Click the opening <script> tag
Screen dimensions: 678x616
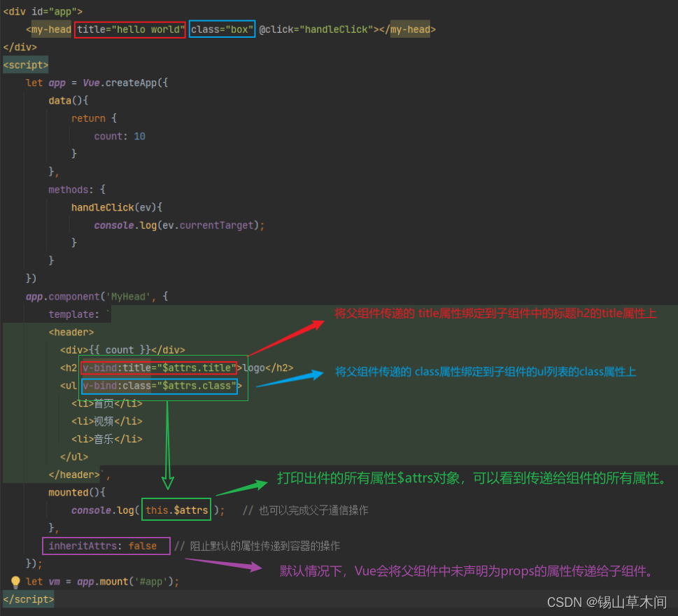coord(25,65)
